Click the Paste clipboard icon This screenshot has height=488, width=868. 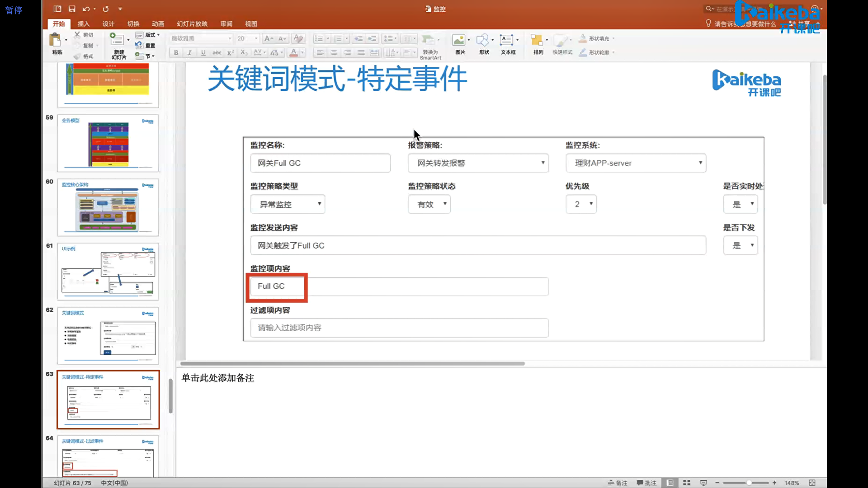pyautogui.click(x=56, y=40)
